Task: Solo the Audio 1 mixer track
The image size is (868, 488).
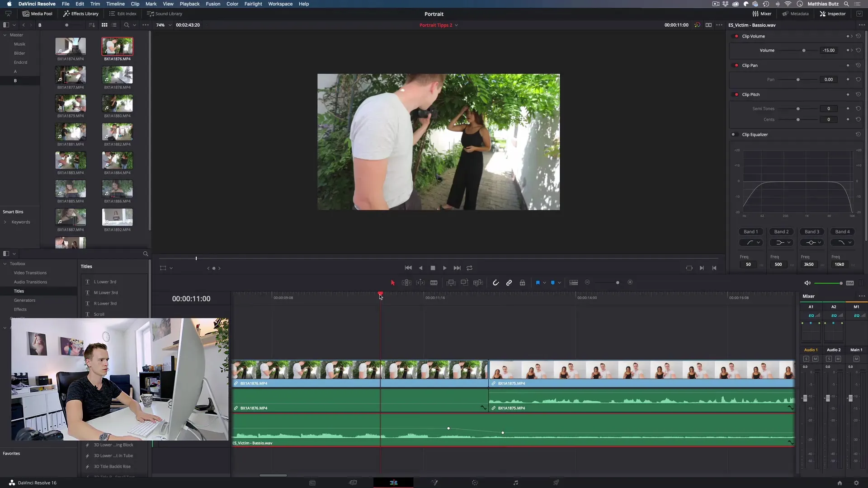Action: pos(806,359)
